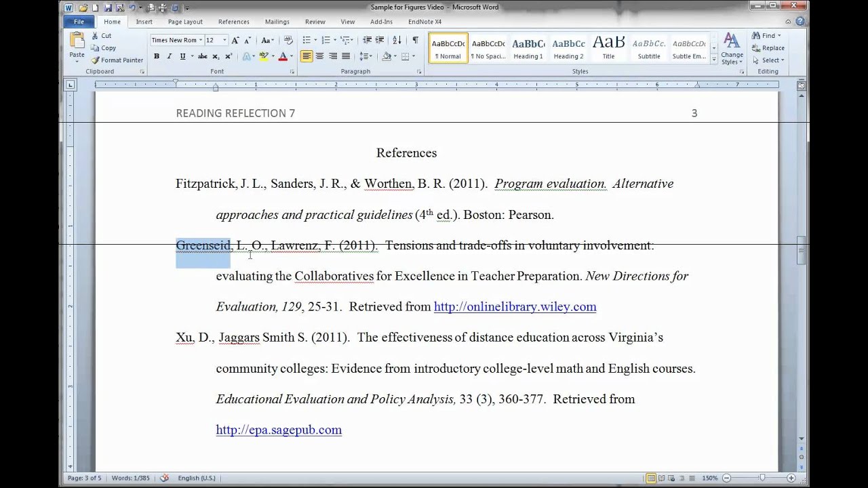868x488 pixels.
Task: Click the onlinelibrary.wiley.com hyperlink
Action: point(515,307)
